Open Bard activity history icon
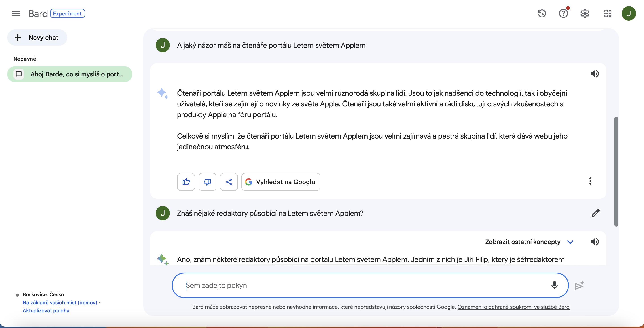 pos(542,13)
